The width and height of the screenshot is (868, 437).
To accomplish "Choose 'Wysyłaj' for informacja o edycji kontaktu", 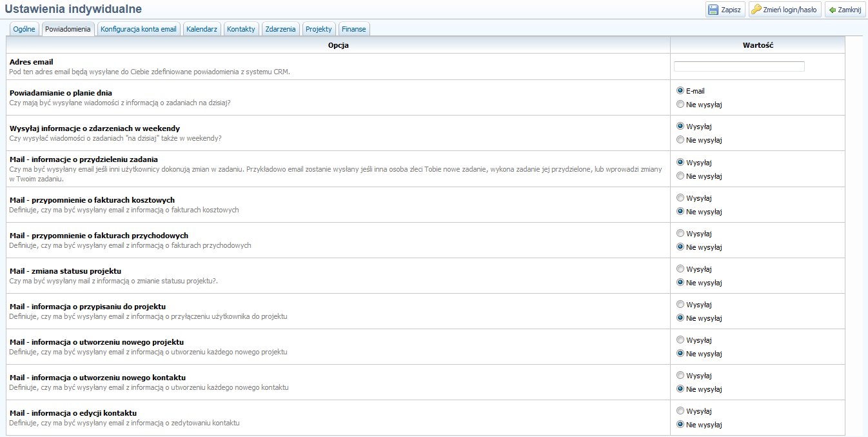I will [x=680, y=411].
